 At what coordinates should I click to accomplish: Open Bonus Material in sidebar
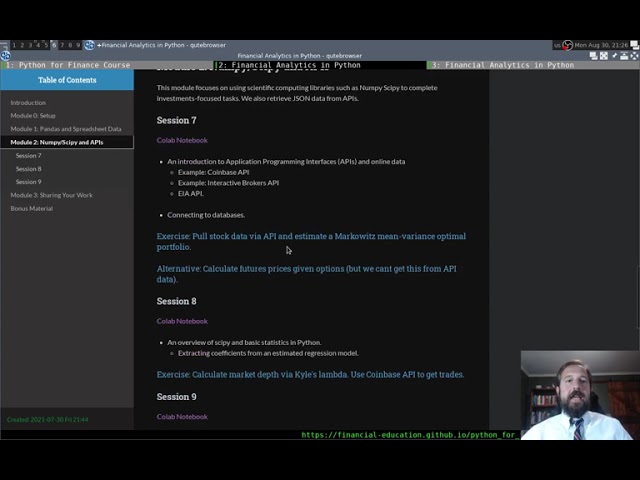pyautogui.click(x=31, y=208)
